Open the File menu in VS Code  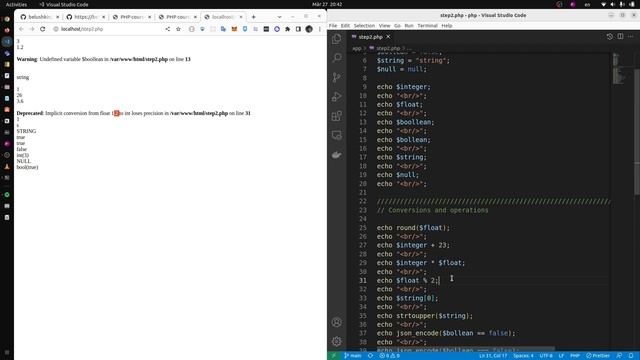[x=333, y=26]
